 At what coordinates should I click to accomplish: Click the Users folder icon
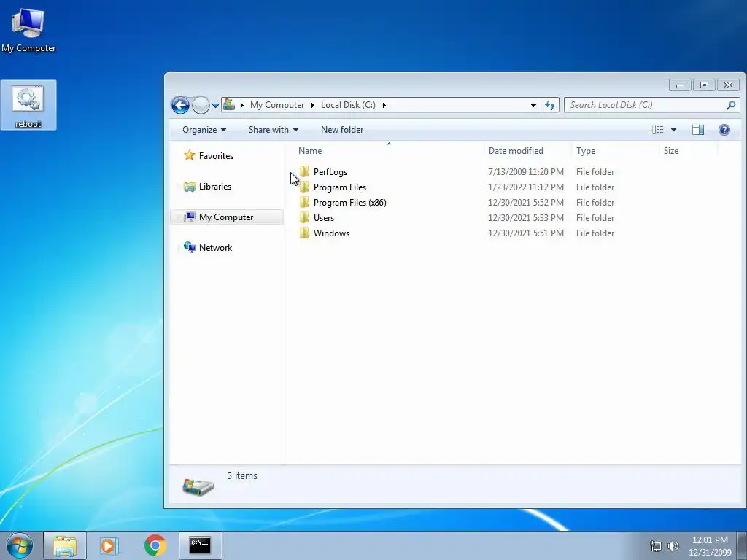[304, 217]
